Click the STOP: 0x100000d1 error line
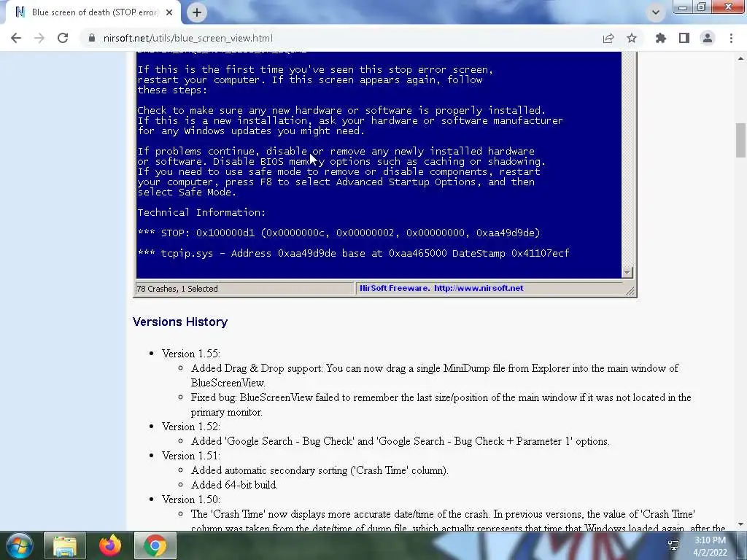This screenshot has height=560, width=747. click(x=338, y=233)
